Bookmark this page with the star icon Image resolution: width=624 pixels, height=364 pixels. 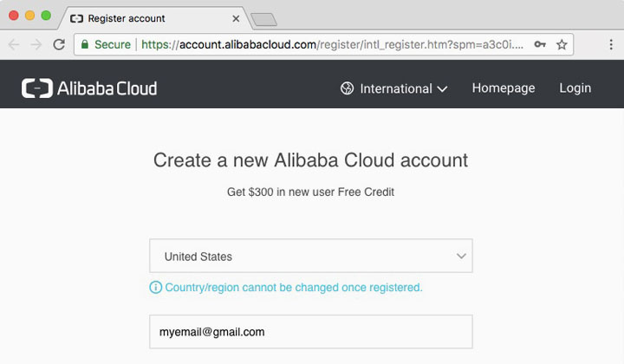coord(562,44)
